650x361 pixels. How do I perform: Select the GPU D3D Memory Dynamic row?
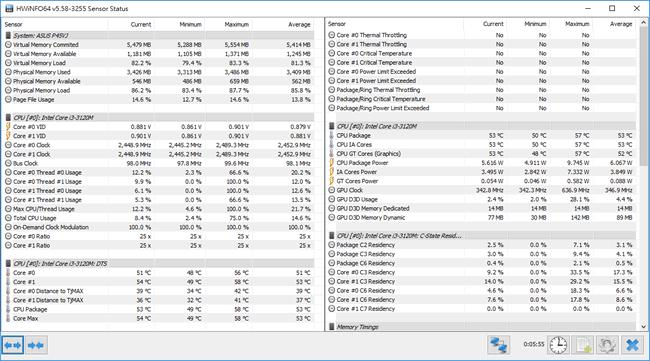point(482,217)
